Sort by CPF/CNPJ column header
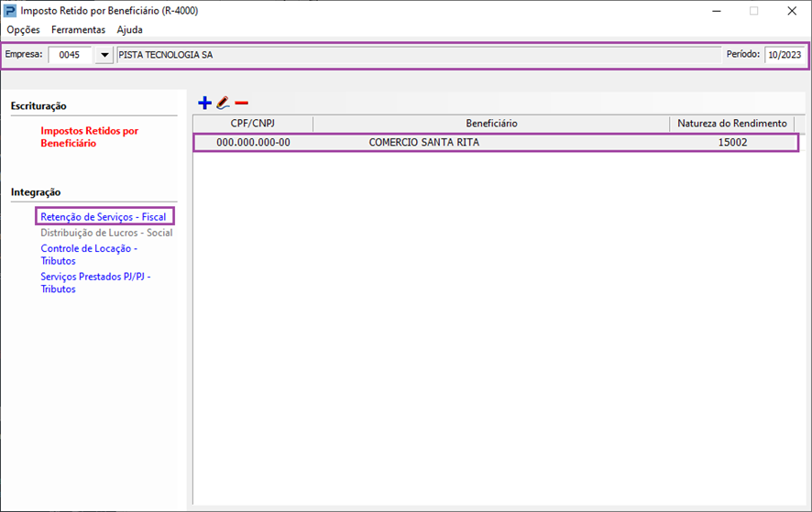The width and height of the screenshot is (812, 512). [x=253, y=124]
